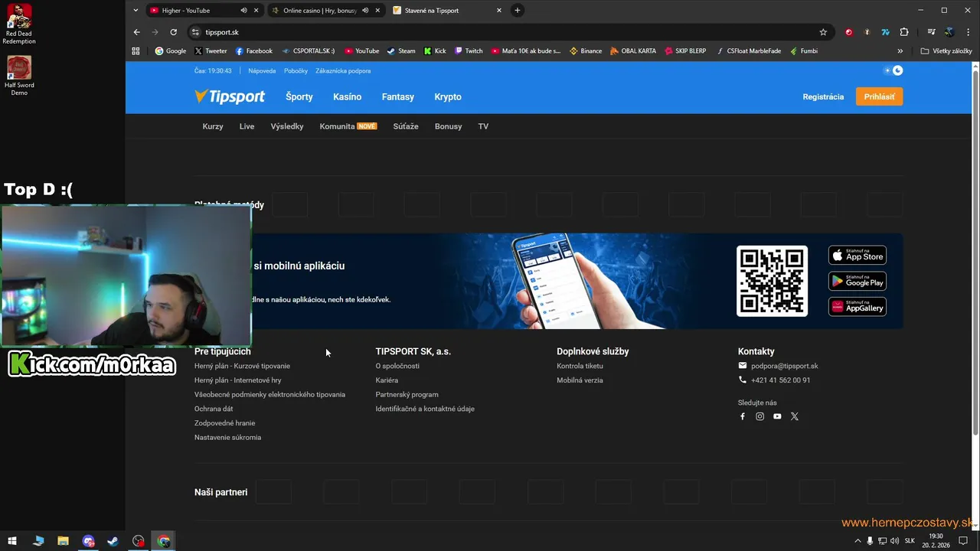Open the Kasíno main menu item

click(348, 97)
